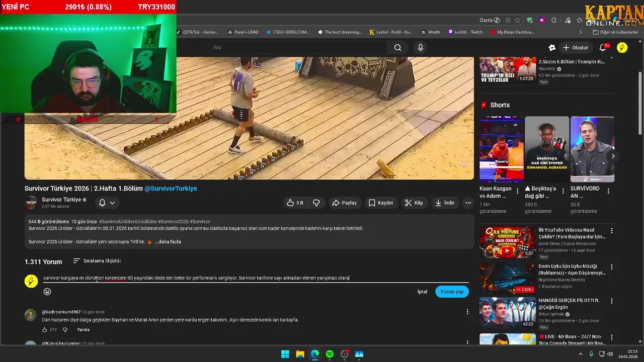Viewport: 644px width, 362px height.
Task: Open The best streaming bookmark
Action: pos(340,32)
